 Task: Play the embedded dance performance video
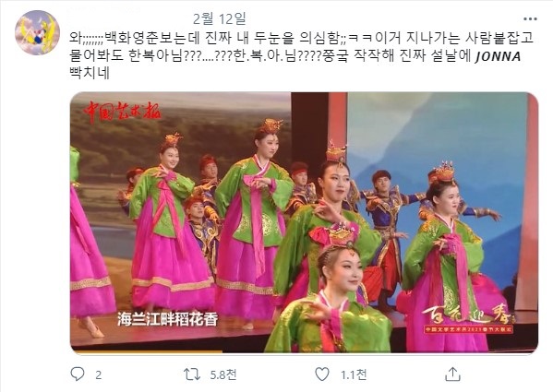pos(304,222)
